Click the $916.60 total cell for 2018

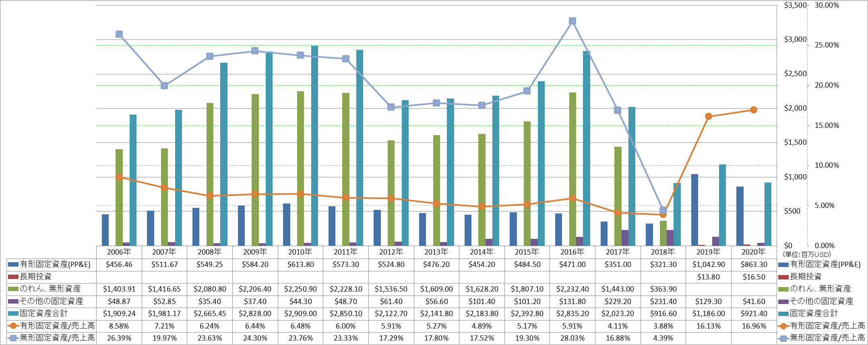pos(663,314)
